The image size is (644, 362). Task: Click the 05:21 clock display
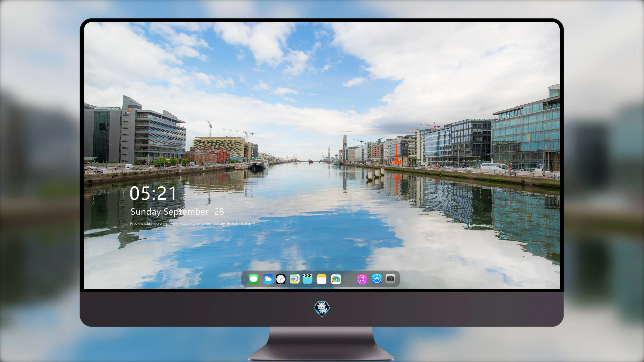(153, 193)
